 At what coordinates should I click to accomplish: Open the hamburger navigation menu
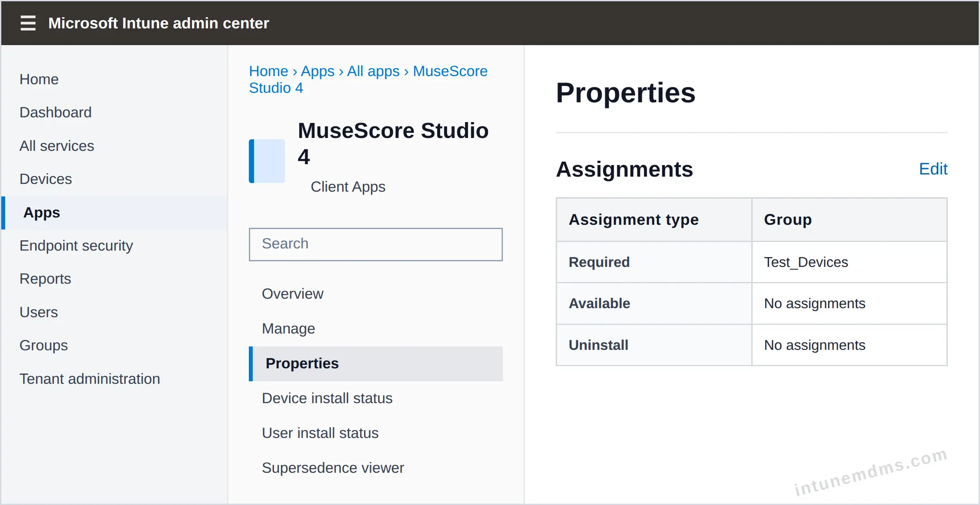tap(28, 23)
